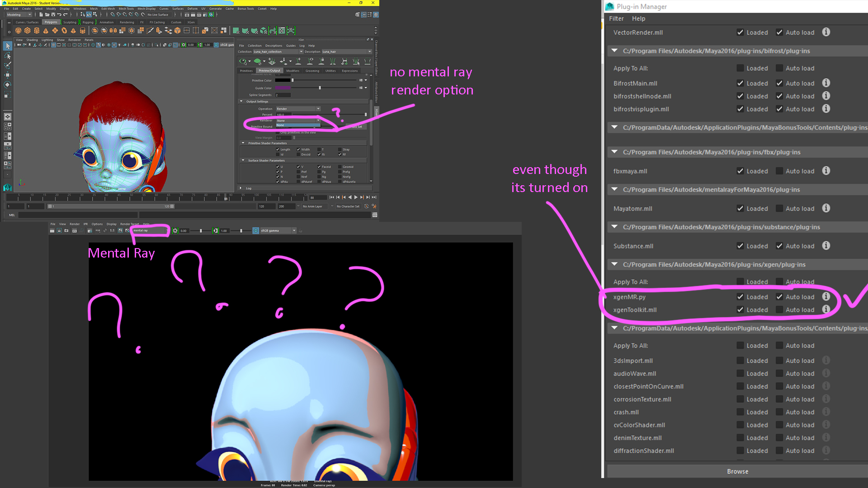Open the Operation Render dropdown

[298, 109]
